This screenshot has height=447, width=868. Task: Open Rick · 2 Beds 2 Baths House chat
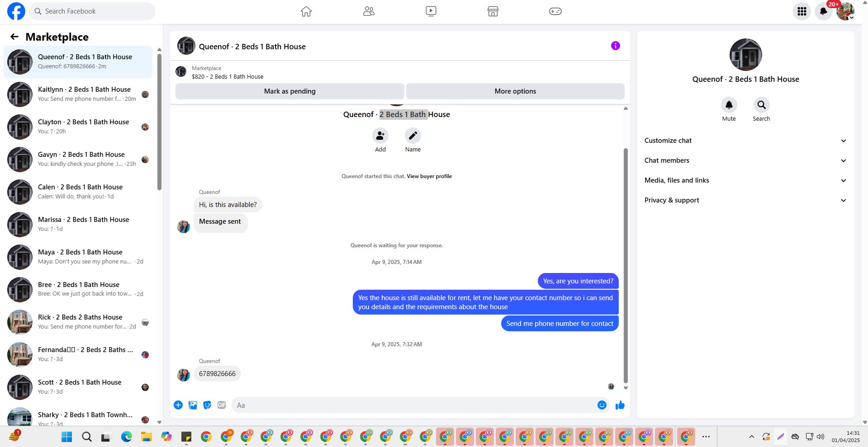[78, 322]
